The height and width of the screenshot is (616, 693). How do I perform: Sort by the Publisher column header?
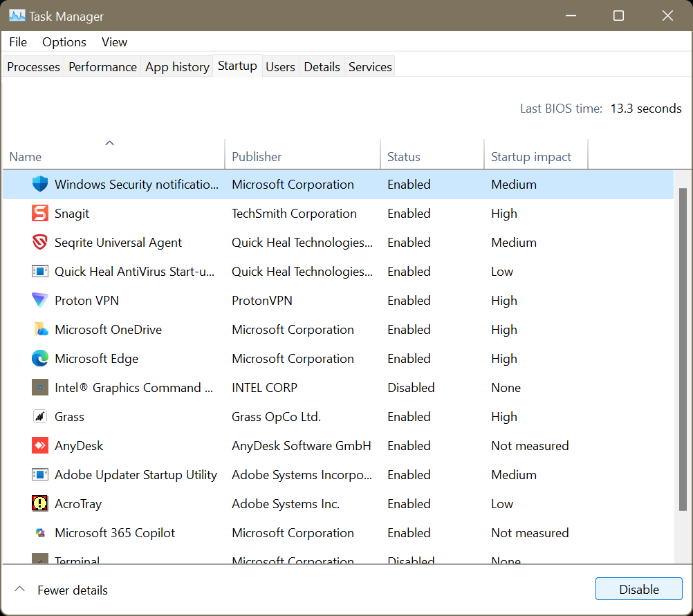(303, 155)
